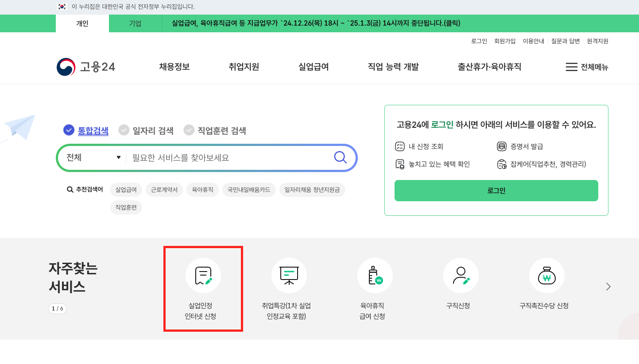Screen dimensions: 639x364
Task: Click the green 로그인 button
Action: tap(496, 191)
